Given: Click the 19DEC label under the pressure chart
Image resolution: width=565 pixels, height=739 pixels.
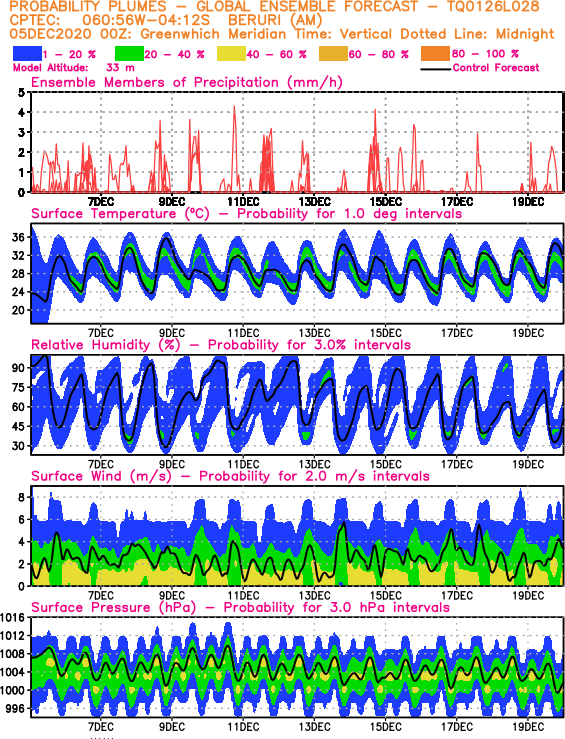Looking at the screenshot, I should pyautogui.click(x=528, y=727).
